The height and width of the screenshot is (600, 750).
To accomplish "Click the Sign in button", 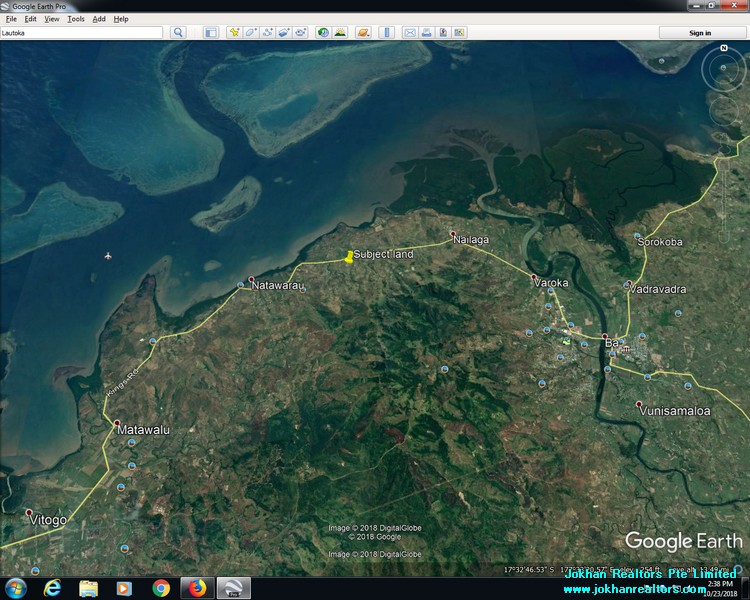I will pos(701,32).
